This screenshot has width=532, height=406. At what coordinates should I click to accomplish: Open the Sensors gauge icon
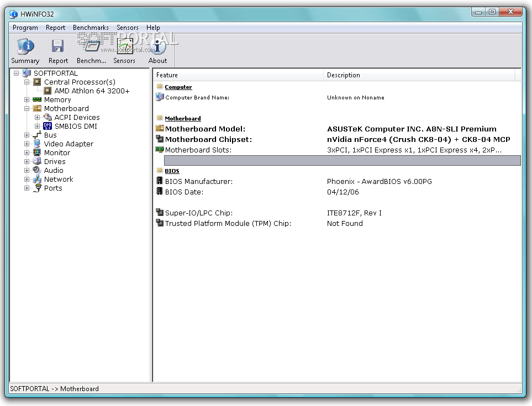click(x=124, y=46)
